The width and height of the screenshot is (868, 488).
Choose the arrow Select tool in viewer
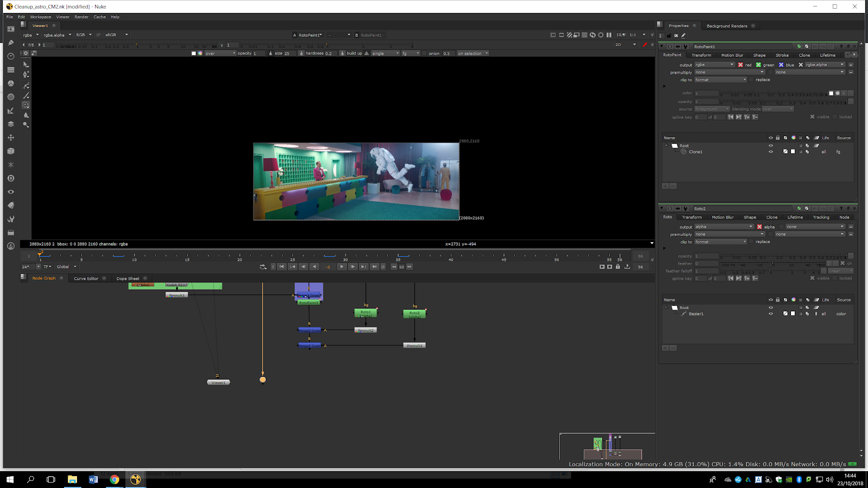click(25, 65)
